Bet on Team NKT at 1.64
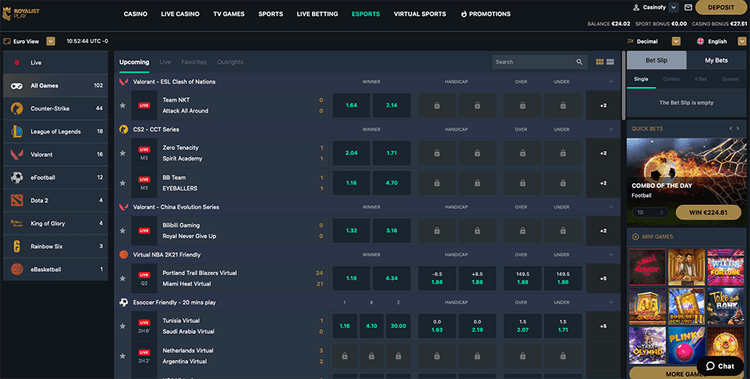The image size is (750, 379). tap(352, 105)
